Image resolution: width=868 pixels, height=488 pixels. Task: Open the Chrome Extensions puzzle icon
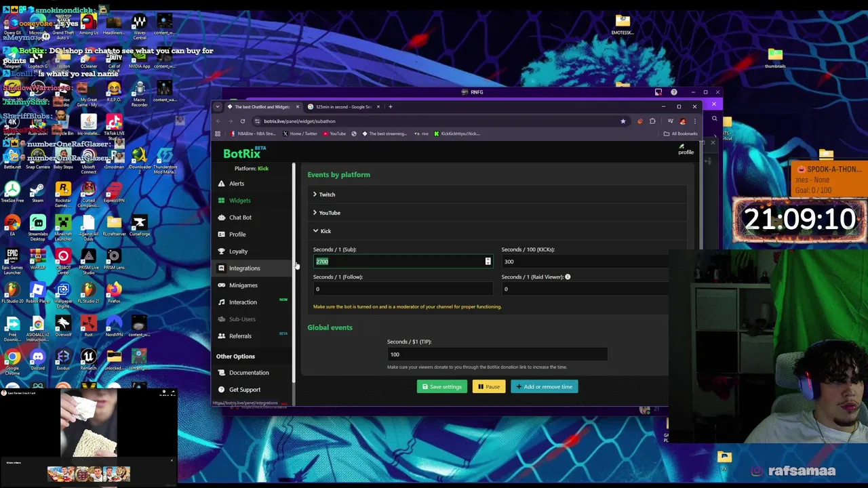point(652,121)
